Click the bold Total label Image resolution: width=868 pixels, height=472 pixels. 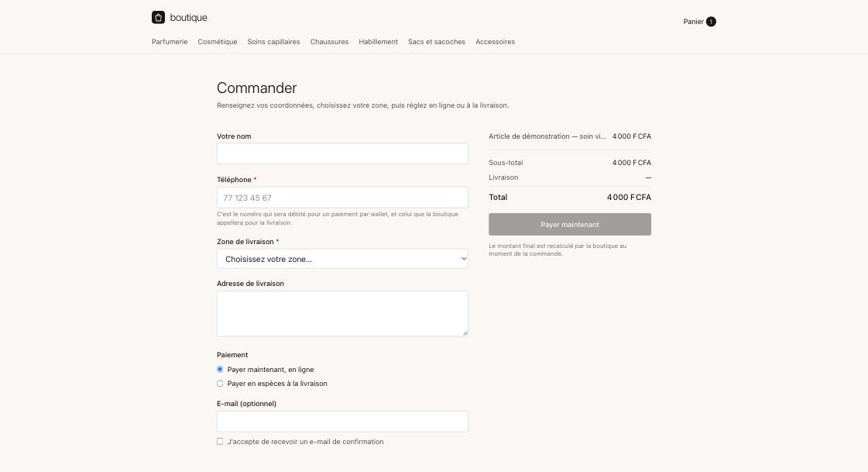(498, 197)
